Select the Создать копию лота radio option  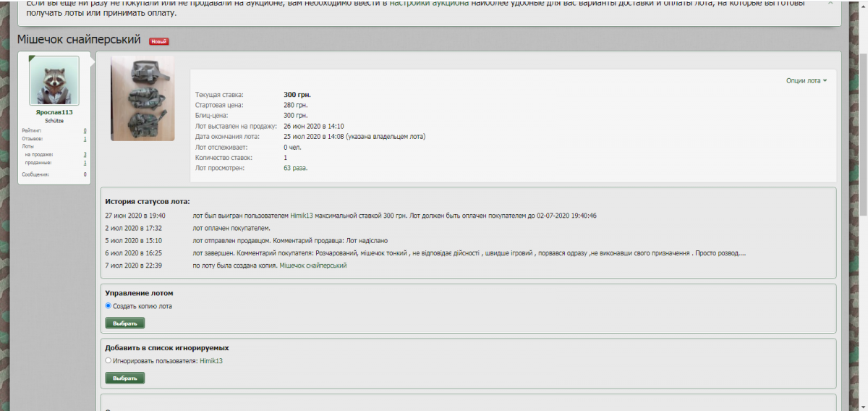pos(109,306)
